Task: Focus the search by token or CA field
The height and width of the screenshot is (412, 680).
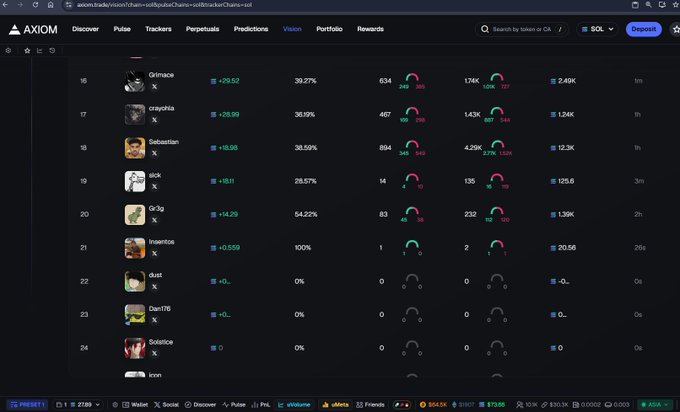Action: [522, 29]
